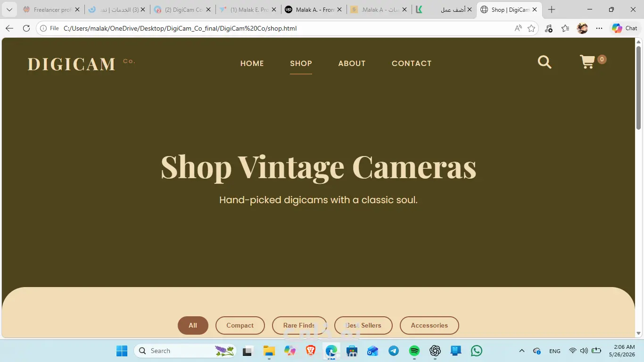
Task: Close the Shop | DigiCam tab
Action: coord(535,9)
